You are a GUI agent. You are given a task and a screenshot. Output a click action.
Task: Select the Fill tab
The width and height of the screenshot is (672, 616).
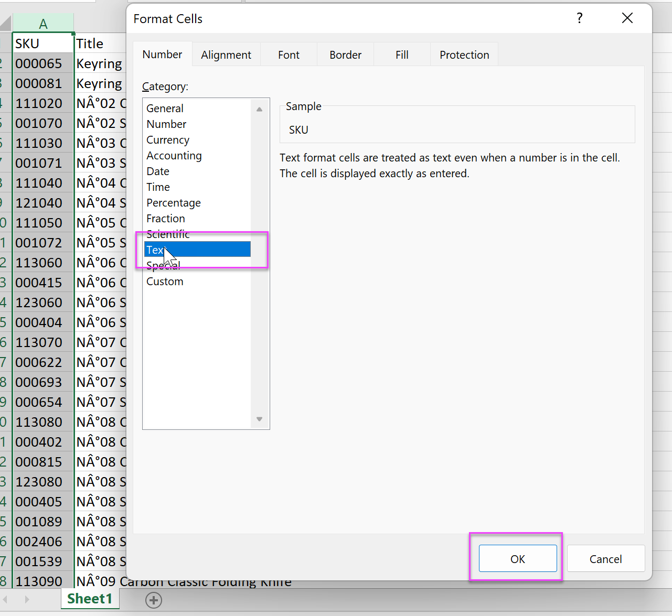tap(402, 55)
